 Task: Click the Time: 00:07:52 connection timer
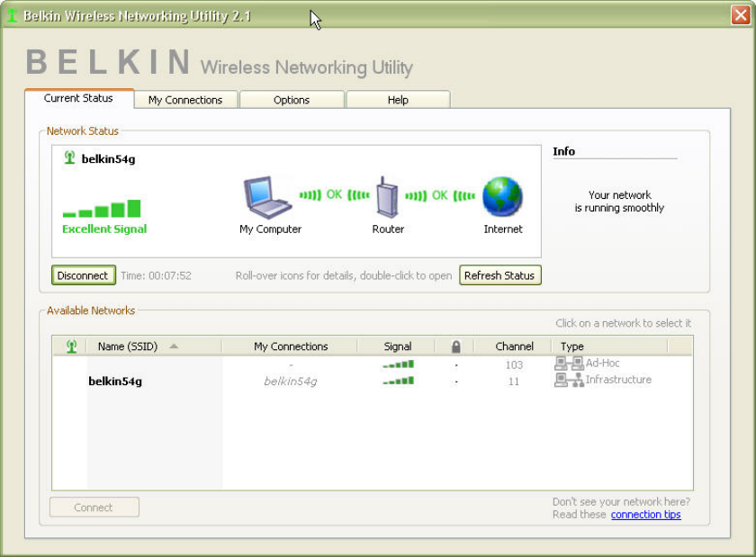click(x=157, y=276)
